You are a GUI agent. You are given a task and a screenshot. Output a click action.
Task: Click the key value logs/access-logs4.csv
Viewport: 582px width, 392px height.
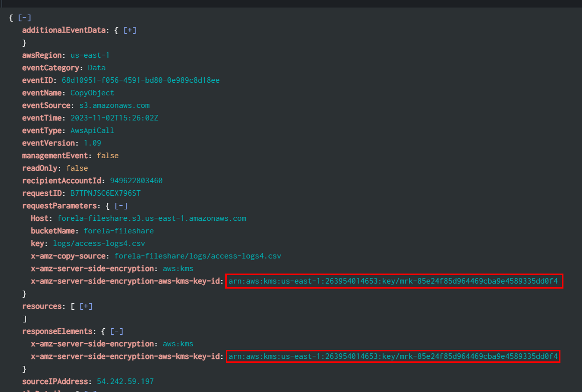[x=99, y=243]
